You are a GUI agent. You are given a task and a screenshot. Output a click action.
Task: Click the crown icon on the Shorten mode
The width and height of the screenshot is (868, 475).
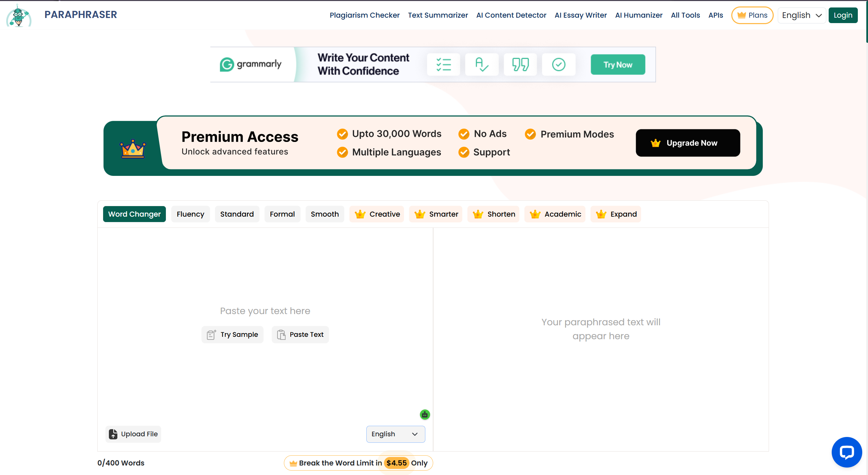pyautogui.click(x=478, y=214)
